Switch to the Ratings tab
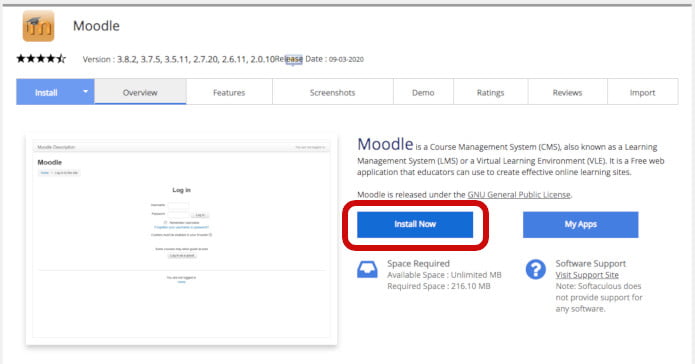The width and height of the screenshot is (695, 364). coord(491,92)
